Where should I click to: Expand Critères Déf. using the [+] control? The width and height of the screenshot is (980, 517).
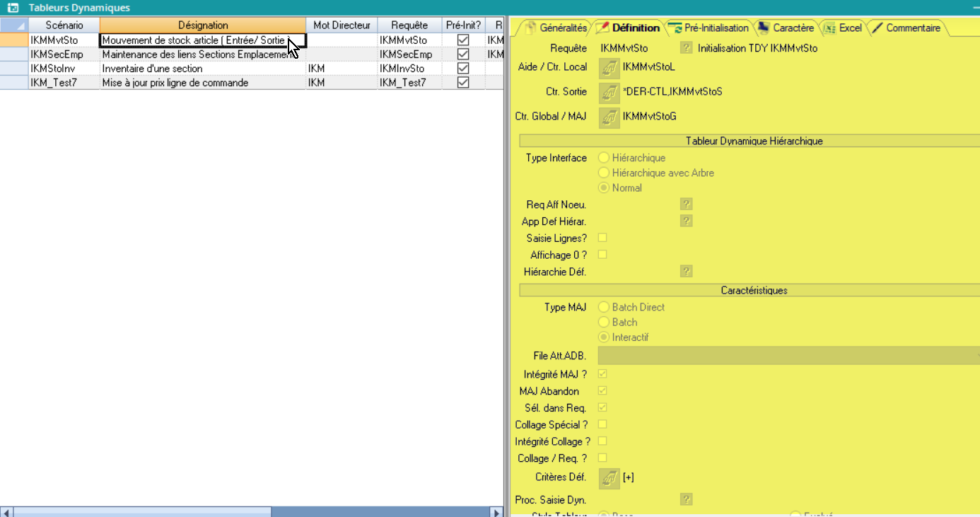(627, 478)
